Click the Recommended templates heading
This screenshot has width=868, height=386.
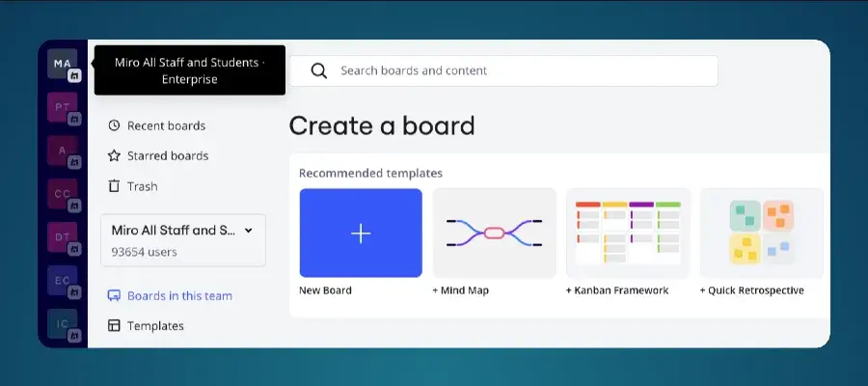[371, 174]
